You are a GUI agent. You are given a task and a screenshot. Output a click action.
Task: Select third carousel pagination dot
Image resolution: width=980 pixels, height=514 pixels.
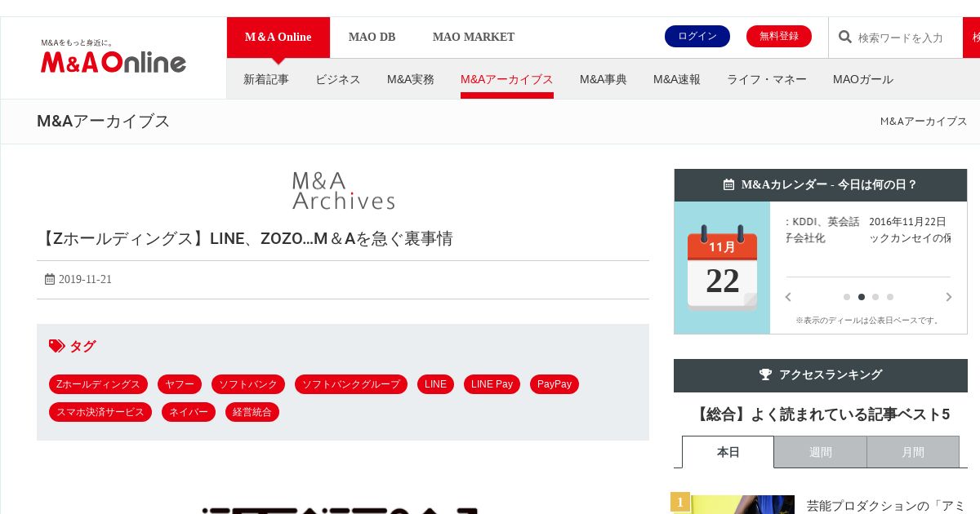tap(875, 297)
